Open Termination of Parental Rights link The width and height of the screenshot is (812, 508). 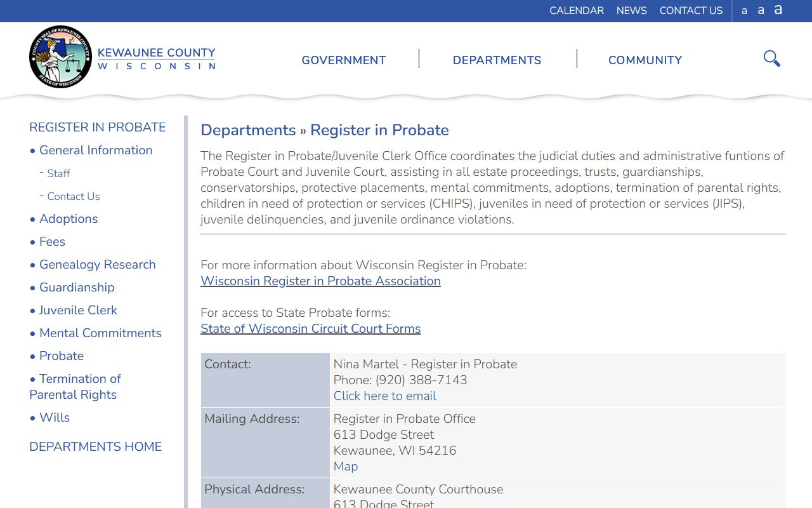75,387
